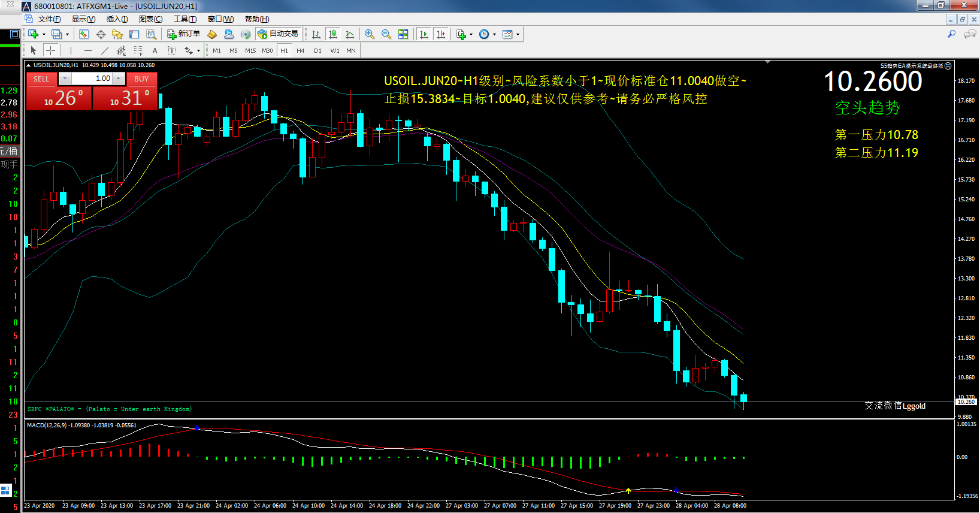
Task: Open the 图表(C) menu
Action: (150, 19)
